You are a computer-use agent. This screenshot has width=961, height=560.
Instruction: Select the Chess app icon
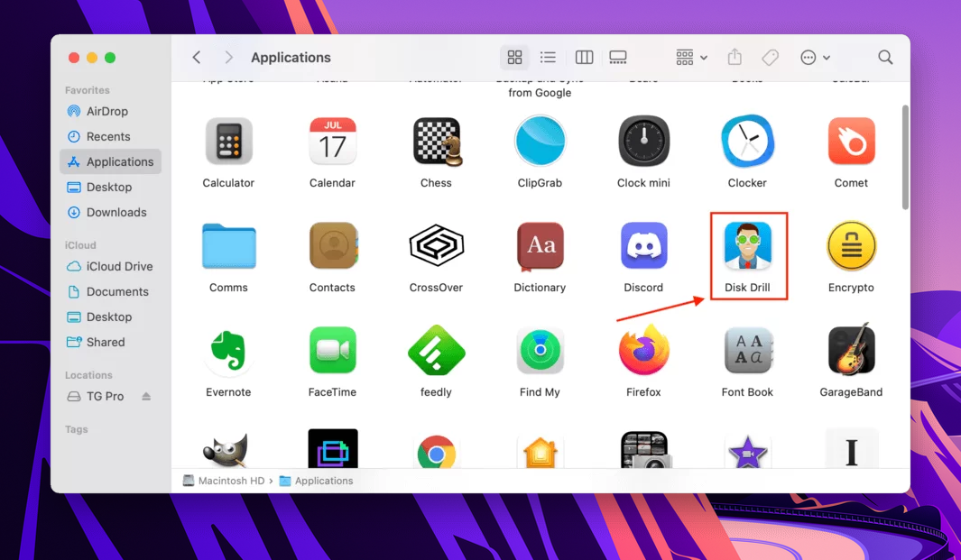pyautogui.click(x=437, y=142)
